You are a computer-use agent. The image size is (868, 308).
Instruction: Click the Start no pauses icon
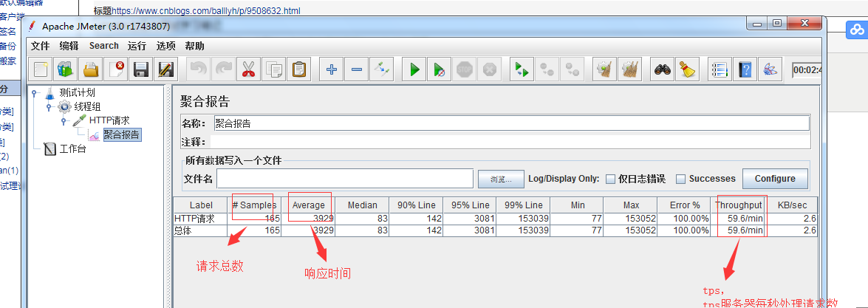click(440, 70)
